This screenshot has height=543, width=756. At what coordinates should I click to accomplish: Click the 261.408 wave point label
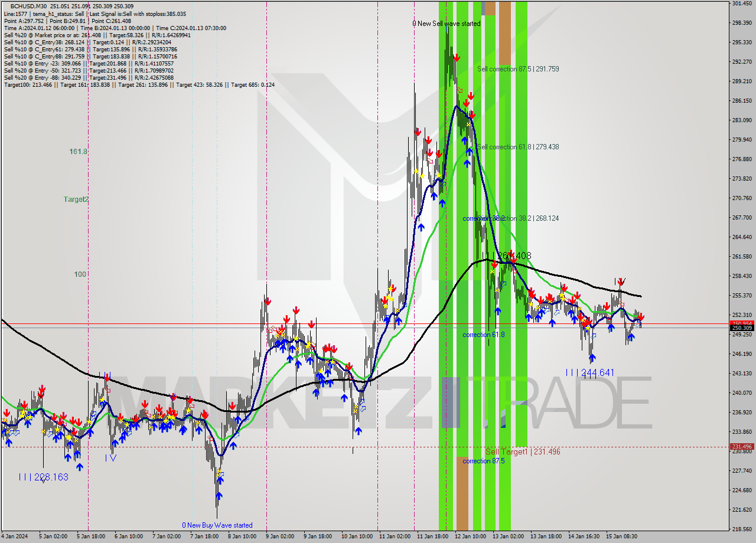coord(514,256)
